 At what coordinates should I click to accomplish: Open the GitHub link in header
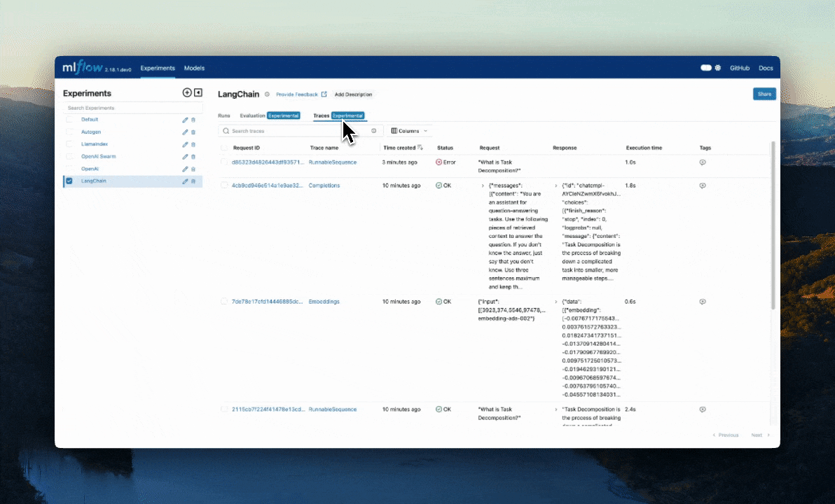coord(740,68)
